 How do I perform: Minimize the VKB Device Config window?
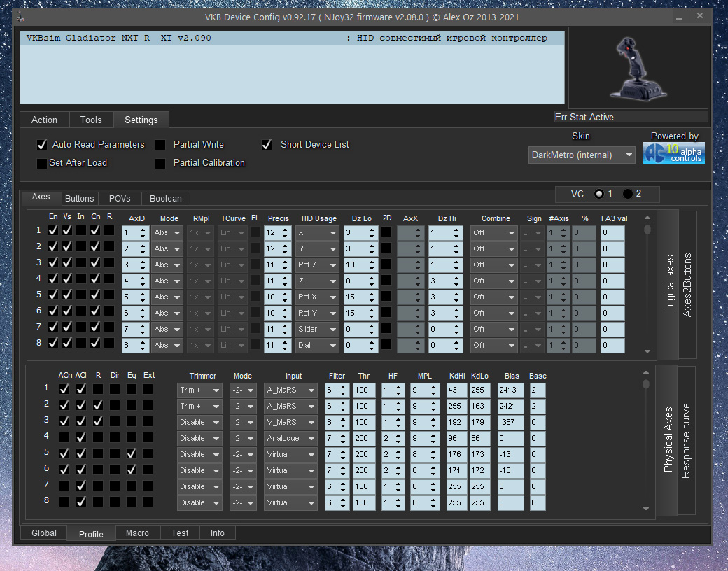(679, 17)
